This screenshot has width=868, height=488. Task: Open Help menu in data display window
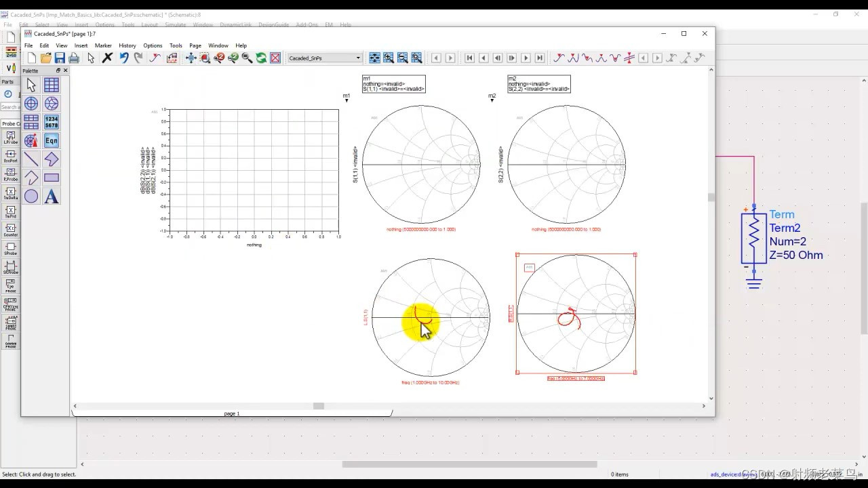tap(241, 45)
